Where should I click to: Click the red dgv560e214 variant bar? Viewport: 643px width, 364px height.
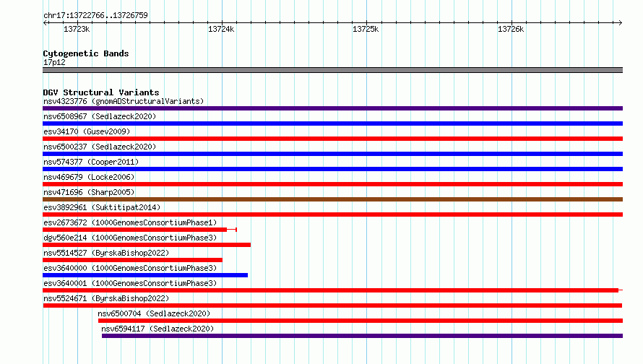click(x=147, y=245)
